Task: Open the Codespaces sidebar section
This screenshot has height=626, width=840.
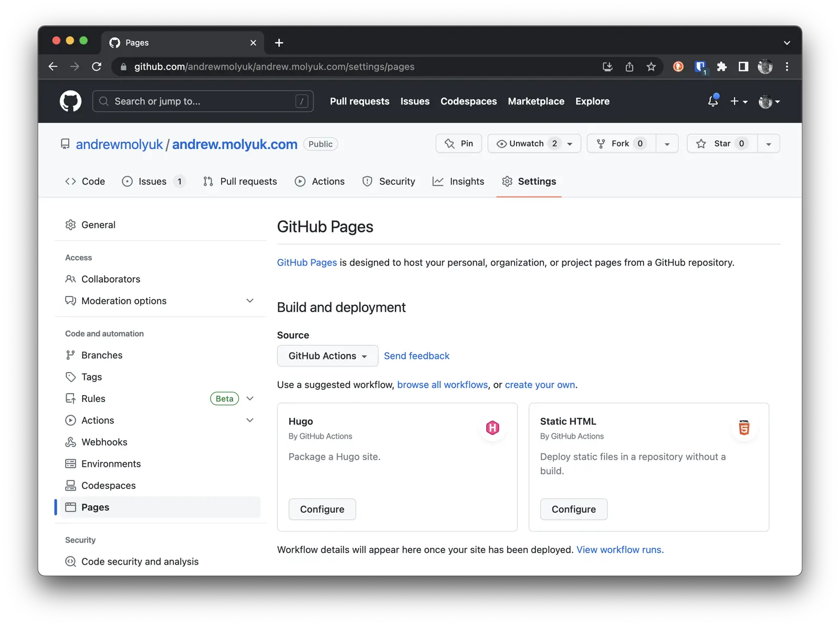Action: tap(108, 485)
